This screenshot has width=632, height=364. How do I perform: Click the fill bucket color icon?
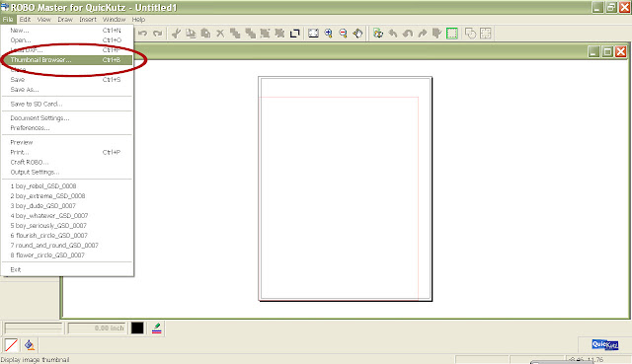(29, 345)
